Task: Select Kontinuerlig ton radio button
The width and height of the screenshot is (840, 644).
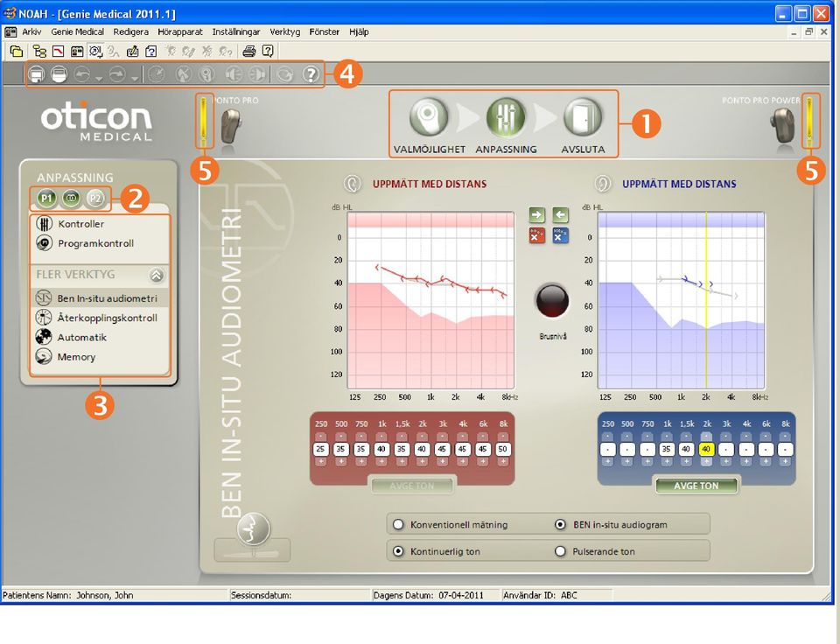Action: 398,550
